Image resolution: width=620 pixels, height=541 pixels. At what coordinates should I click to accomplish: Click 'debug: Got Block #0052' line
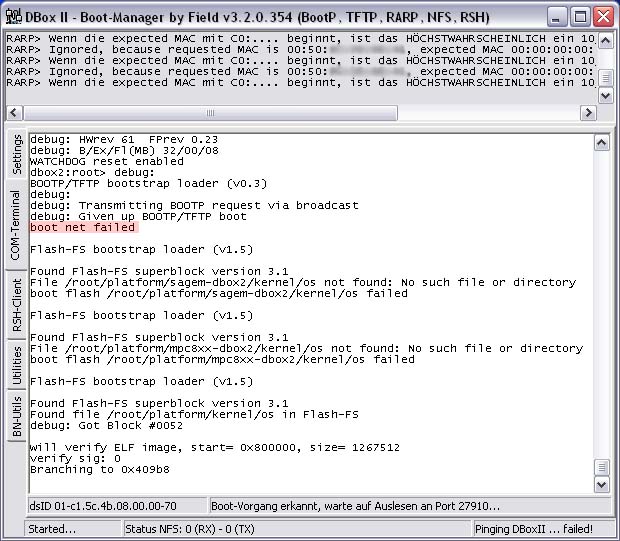click(x=106, y=426)
